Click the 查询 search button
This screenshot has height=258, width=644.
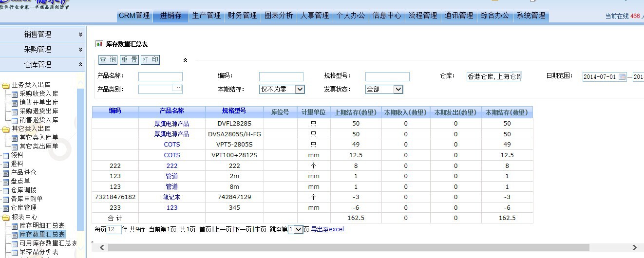[x=108, y=60]
